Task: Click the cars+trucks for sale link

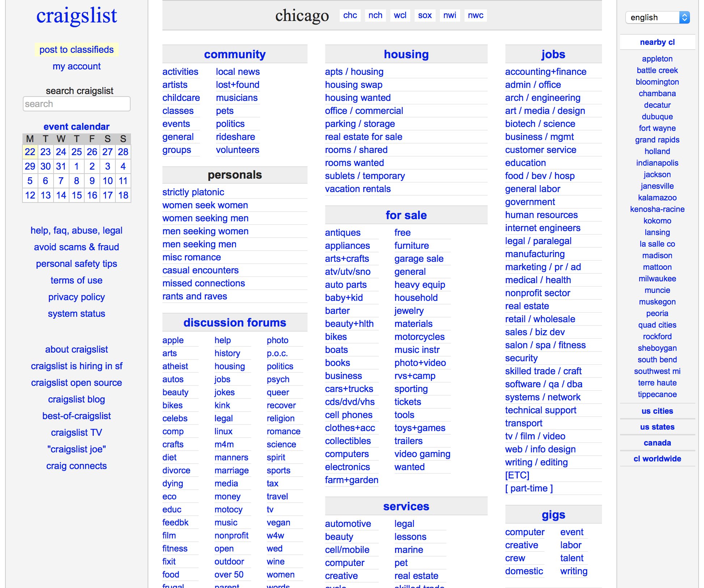Action: pos(349,389)
